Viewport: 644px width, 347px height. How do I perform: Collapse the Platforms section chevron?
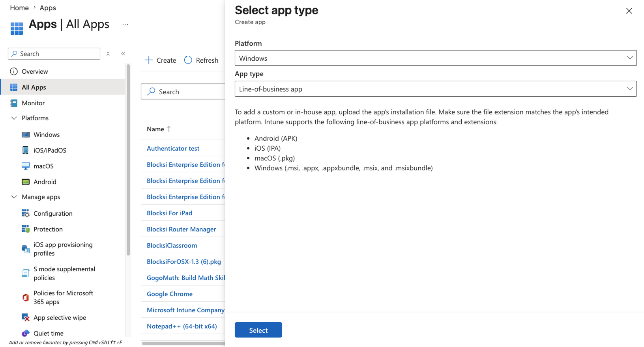pyautogui.click(x=14, y=118)
